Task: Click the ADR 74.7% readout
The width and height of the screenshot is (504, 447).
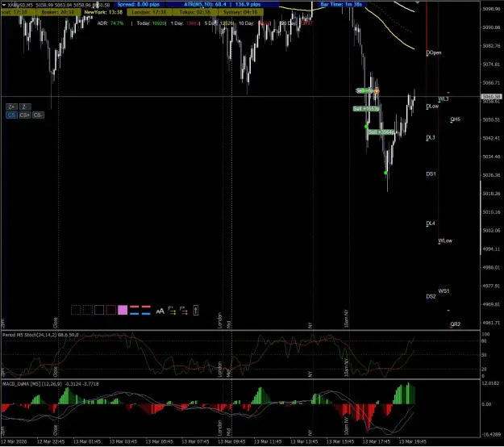Action: [110, 23]
